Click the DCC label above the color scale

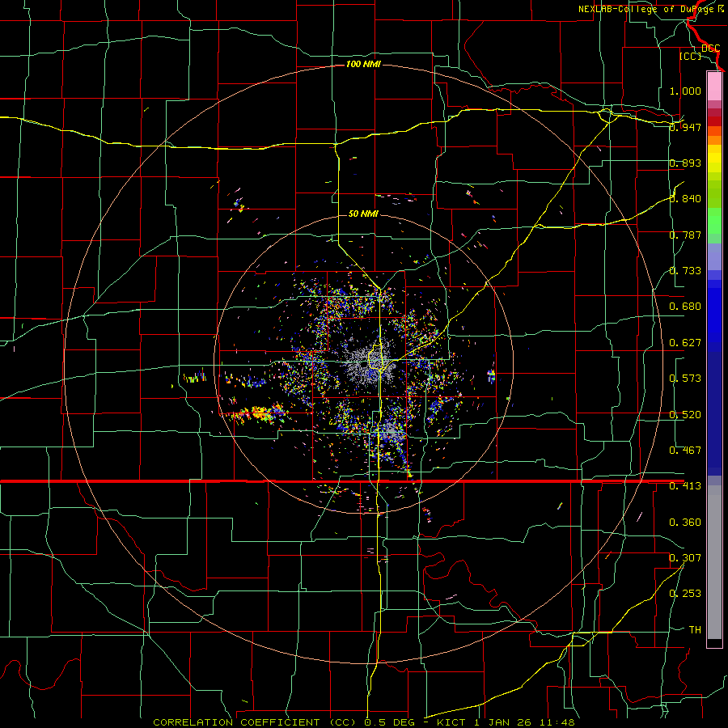(710, 48)
